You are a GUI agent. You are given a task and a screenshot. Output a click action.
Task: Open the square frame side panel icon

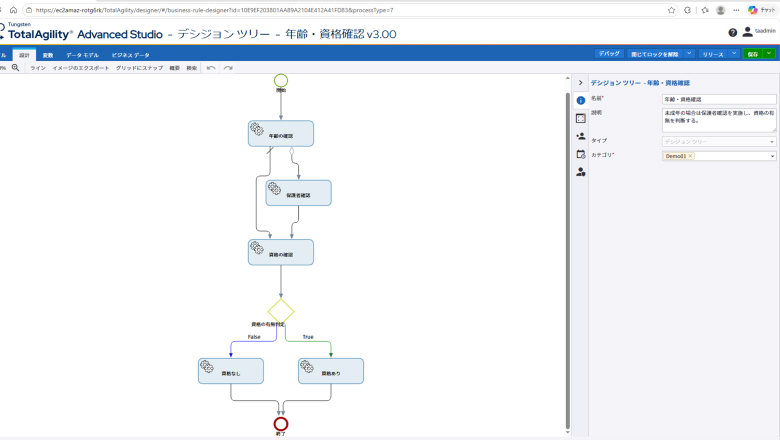[x=581, y=118]
